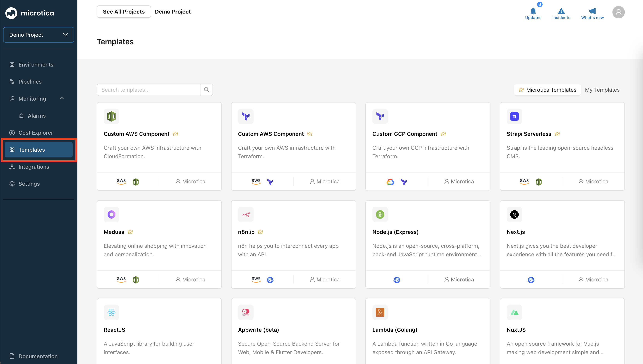Open n8n.io template title
The image size is (643, 364).
click(x=246, y=232)
